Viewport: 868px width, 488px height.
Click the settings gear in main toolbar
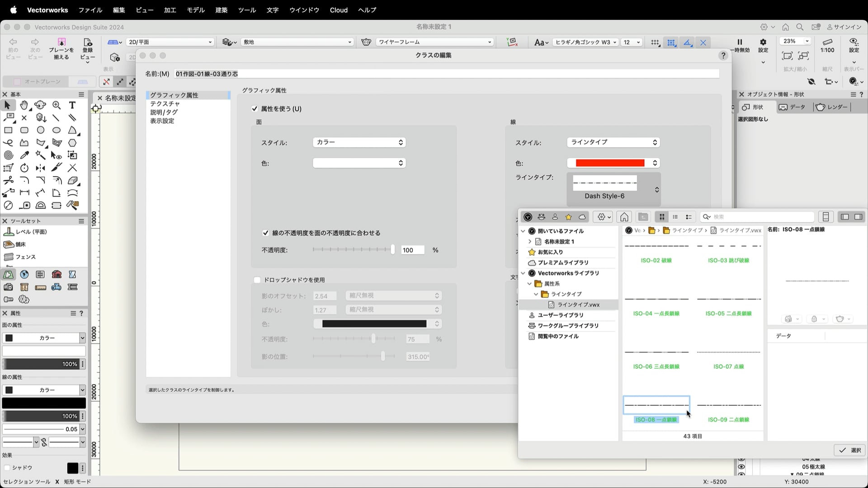point(763,42)
